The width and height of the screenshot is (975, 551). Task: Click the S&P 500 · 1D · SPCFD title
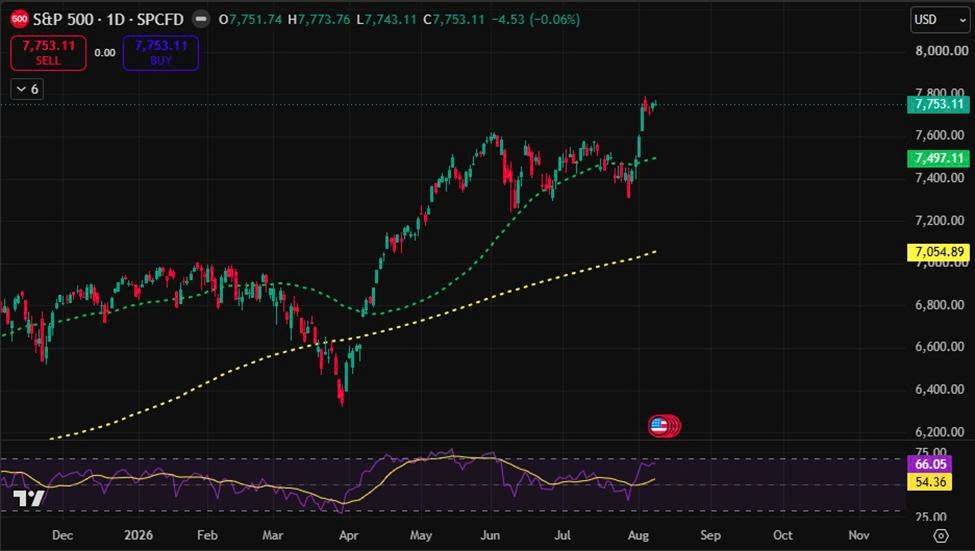(108, 19)
